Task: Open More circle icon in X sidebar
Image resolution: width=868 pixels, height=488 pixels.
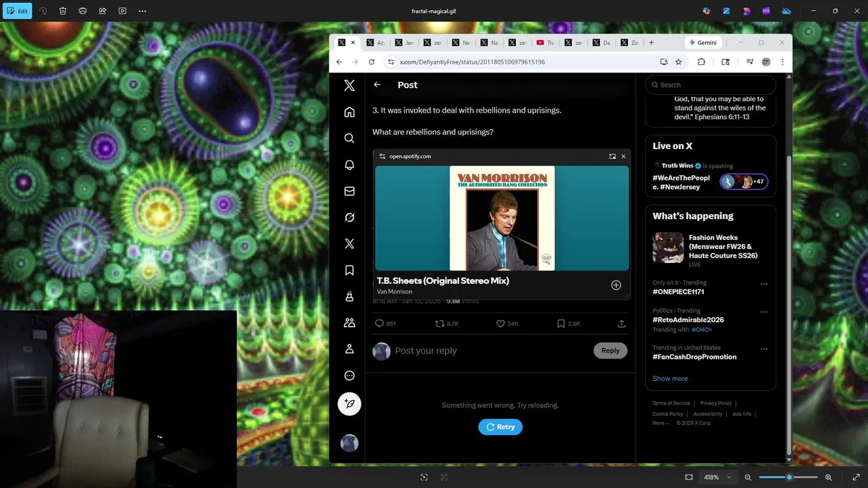Action: (x=349, y=375)
